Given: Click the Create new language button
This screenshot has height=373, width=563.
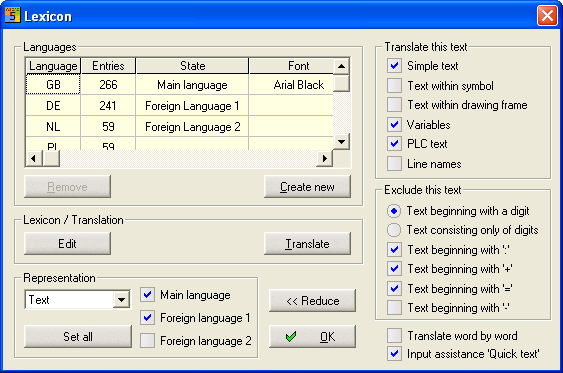Looking at the screenshot, I should (307, 186).
